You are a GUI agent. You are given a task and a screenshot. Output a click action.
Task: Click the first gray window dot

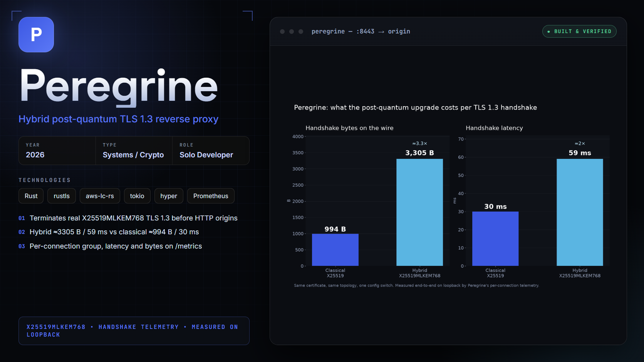coord(282,32)
